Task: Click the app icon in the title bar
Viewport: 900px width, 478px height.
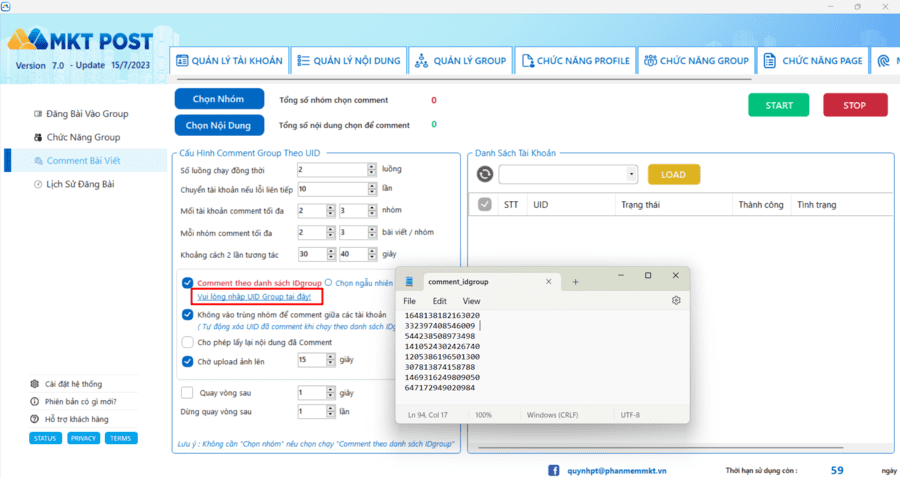Action: click(6, 6)
